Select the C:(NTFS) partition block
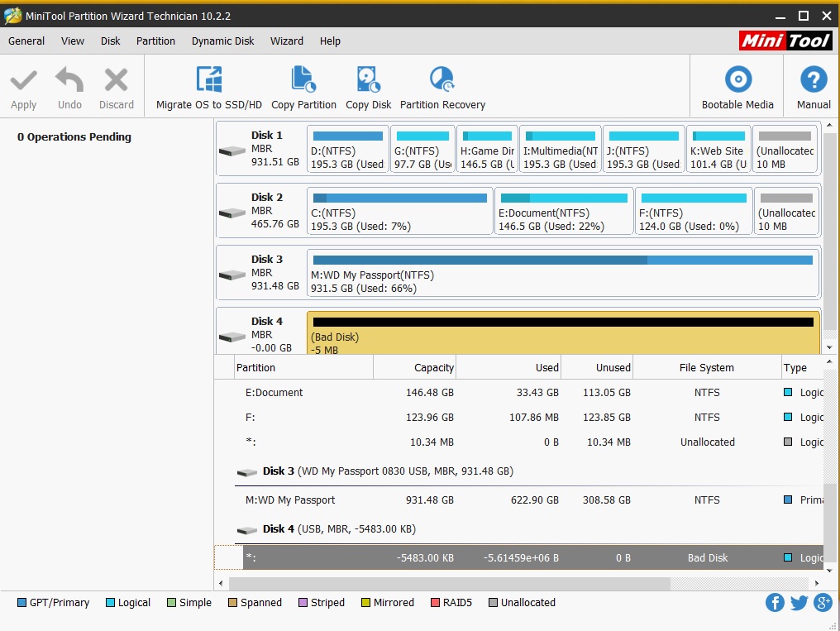Screen dimensions: 840x631 coord(399,211)
